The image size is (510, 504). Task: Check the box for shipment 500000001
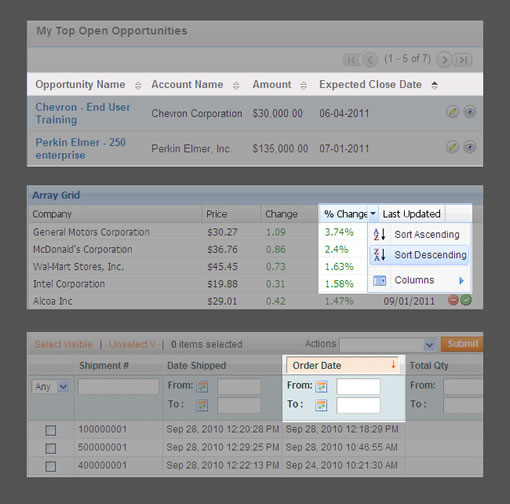click(51, 448)
